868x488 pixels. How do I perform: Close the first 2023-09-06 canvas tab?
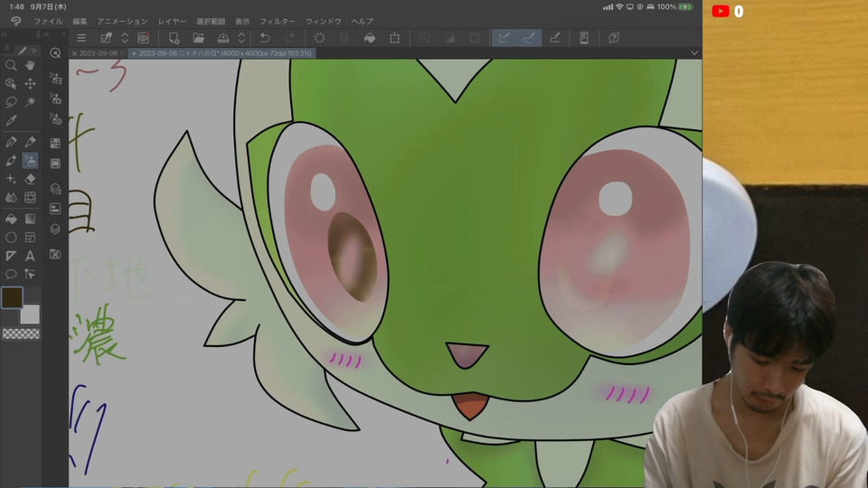tap(74, 53)
